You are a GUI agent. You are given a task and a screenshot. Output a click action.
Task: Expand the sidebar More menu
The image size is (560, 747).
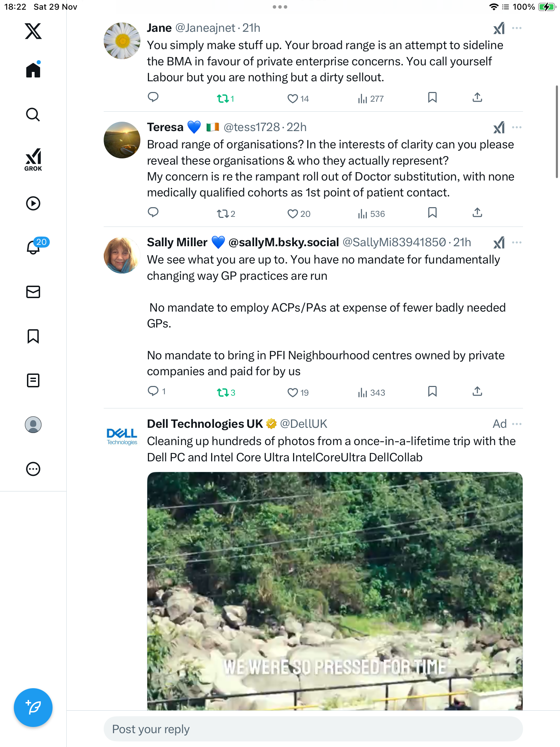coord(33,469)
